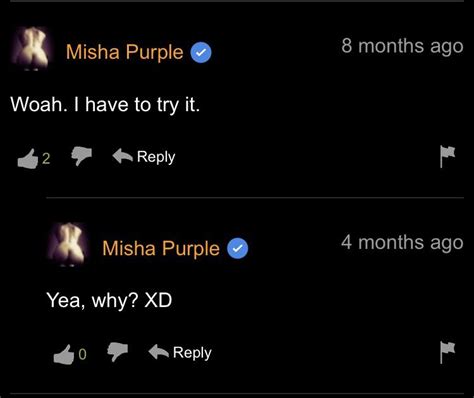Click the avatar on the 8 months ago comment
Screen dimensions: 474x398
31,48
